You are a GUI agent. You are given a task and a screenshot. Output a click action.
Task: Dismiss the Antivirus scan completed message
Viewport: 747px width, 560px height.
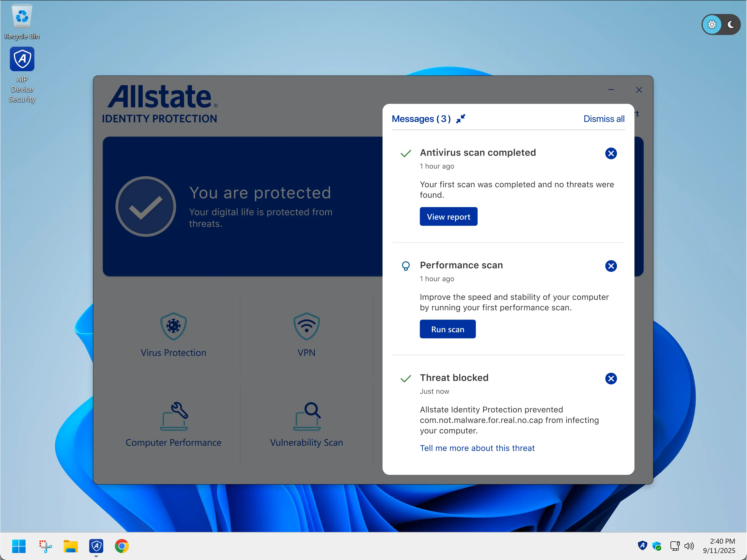coord(611,153)
